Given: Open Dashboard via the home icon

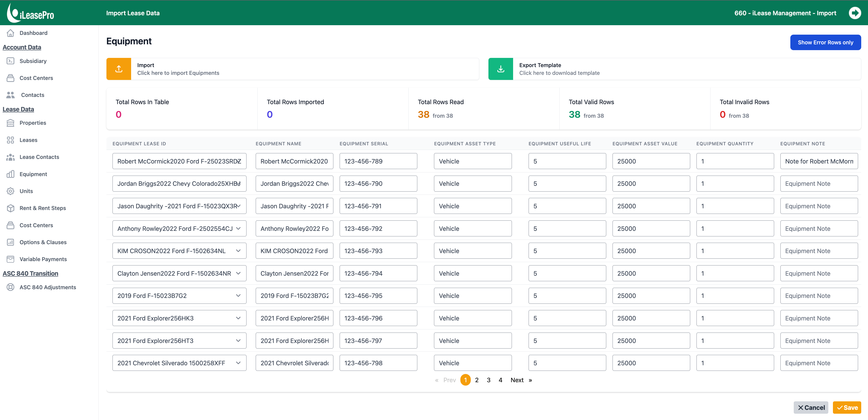Looking at the screenshot, I should click(x=10, y=33).
